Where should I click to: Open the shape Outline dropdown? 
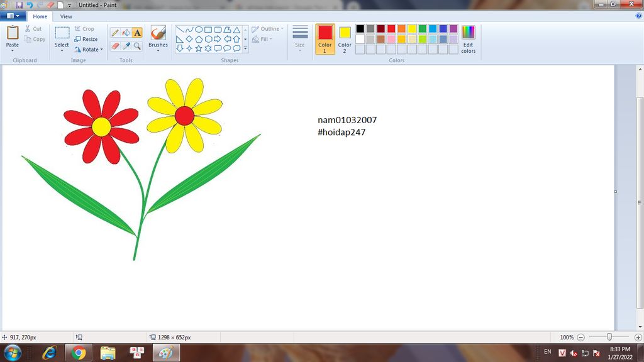pos(268,29)
